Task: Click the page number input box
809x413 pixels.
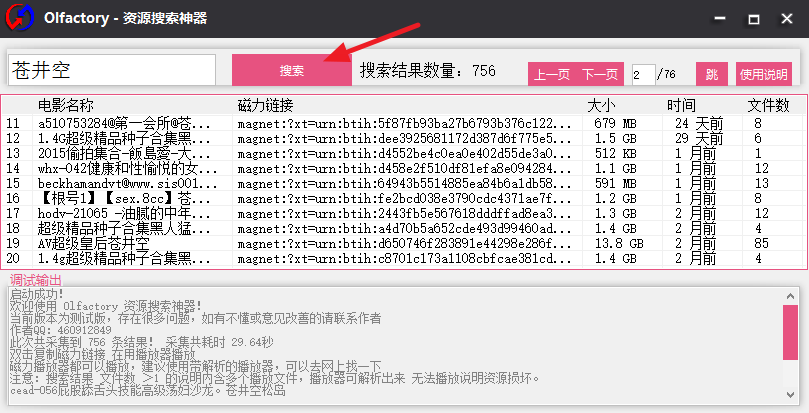Action: click(643, 74)
